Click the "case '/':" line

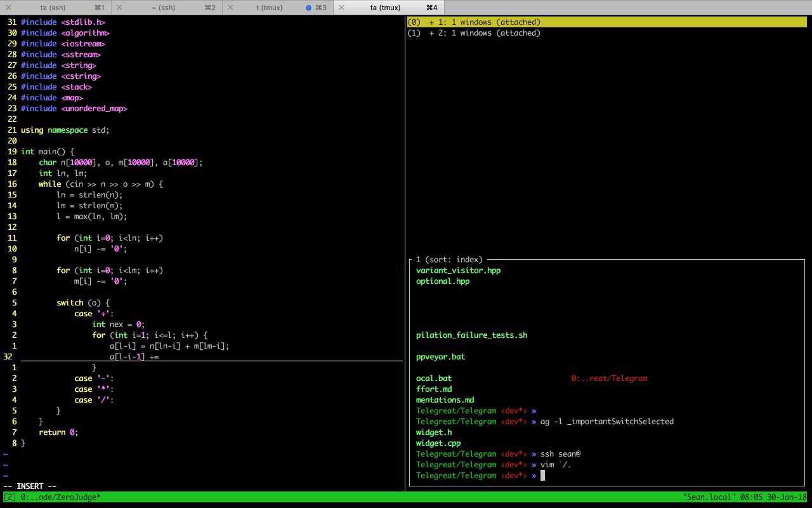(94, 400)
